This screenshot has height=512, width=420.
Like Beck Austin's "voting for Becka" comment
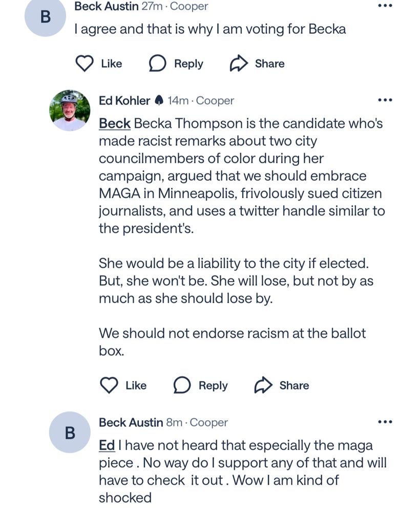[99, 63]
